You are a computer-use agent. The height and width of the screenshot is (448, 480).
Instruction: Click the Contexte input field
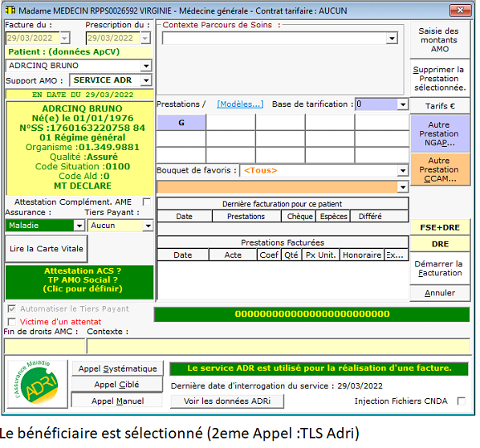coord(279,346)
